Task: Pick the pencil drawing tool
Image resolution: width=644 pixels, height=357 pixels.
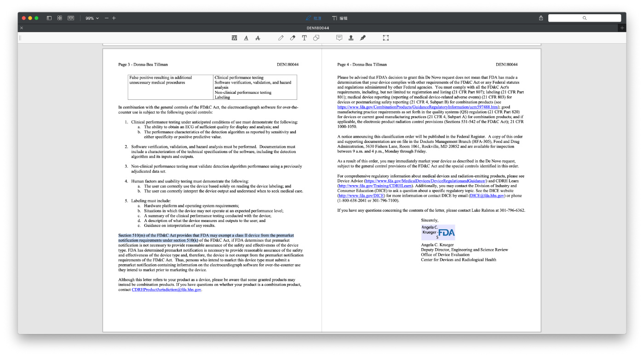Action: pyautogui.click(x=281, y=38)
